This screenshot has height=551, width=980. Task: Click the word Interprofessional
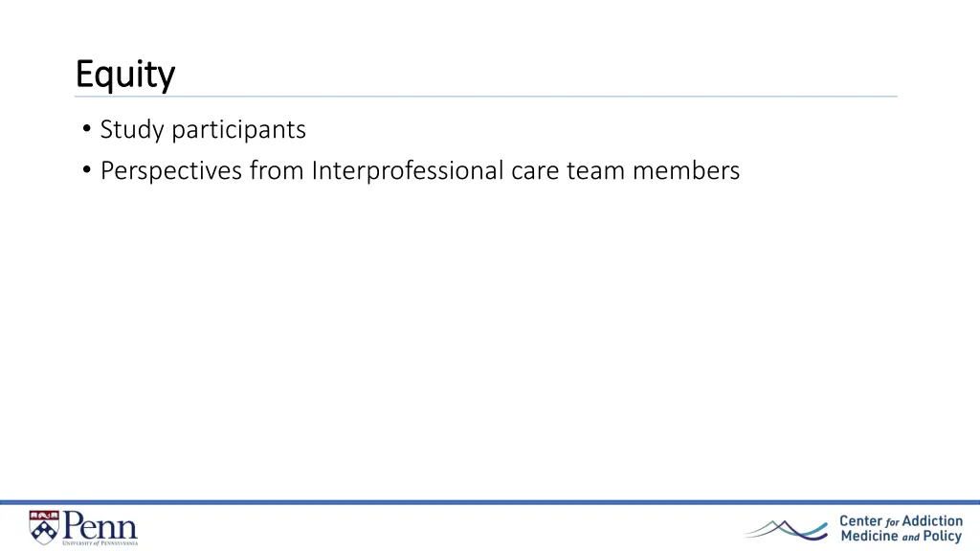pyautogui.click(x=408, y=170)
